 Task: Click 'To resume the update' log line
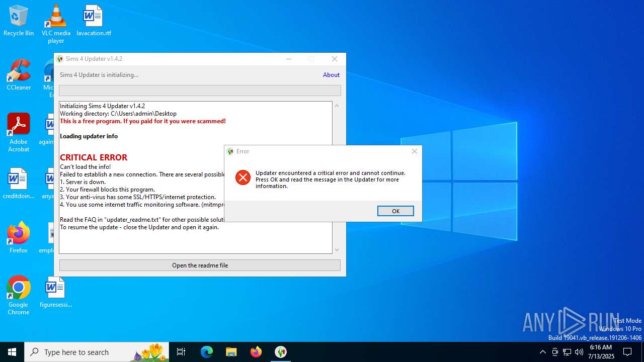pos(139,227)
